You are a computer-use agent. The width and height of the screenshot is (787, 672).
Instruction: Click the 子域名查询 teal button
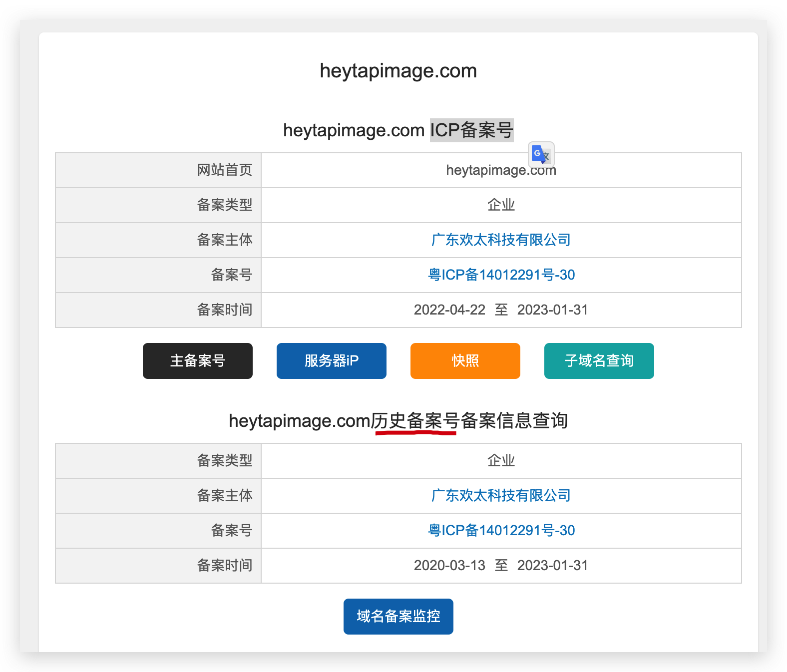599,361
